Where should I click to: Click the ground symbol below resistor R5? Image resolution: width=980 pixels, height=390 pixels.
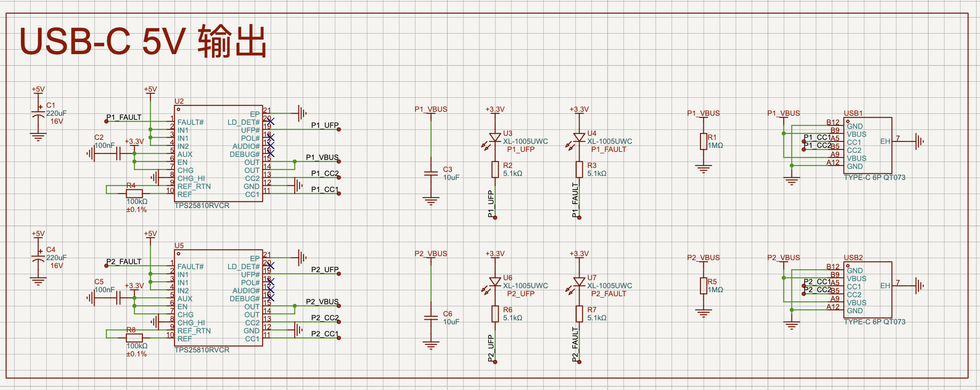click(x=703, y=313)
